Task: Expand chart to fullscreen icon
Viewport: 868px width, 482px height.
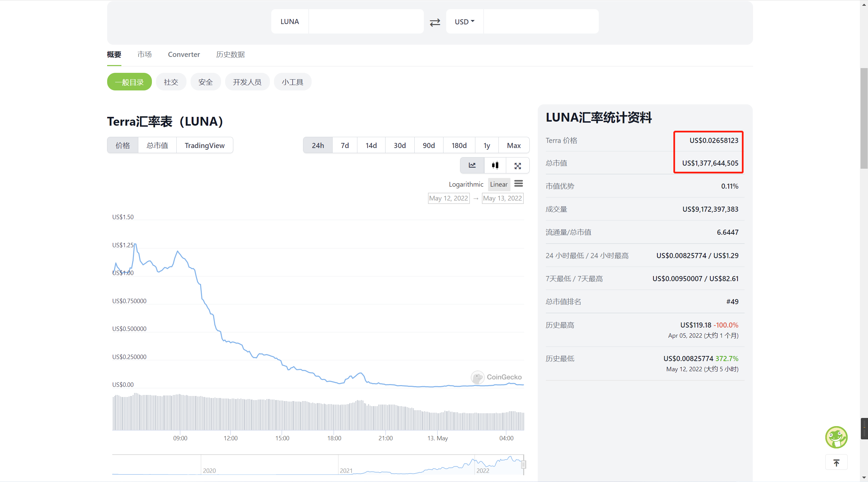Action: click(x=517, y=166)
